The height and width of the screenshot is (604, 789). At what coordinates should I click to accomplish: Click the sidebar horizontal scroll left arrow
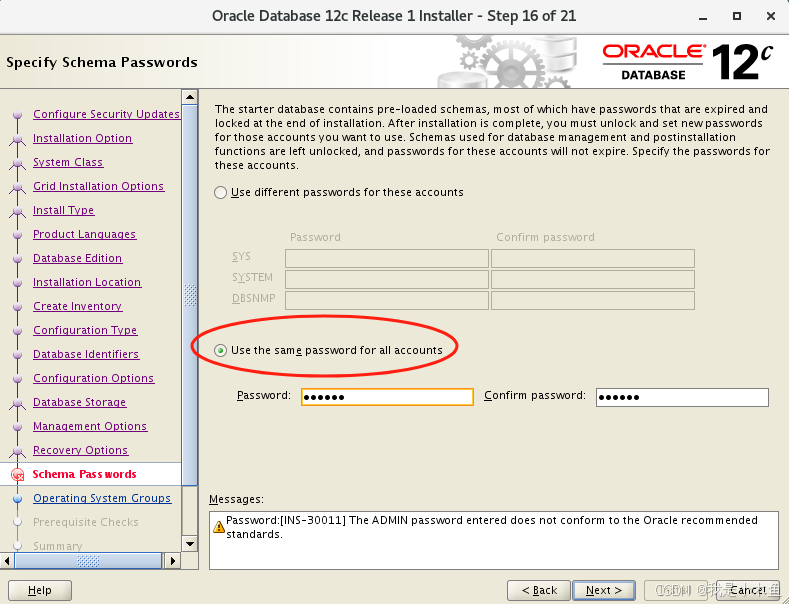tap(7, 561)
